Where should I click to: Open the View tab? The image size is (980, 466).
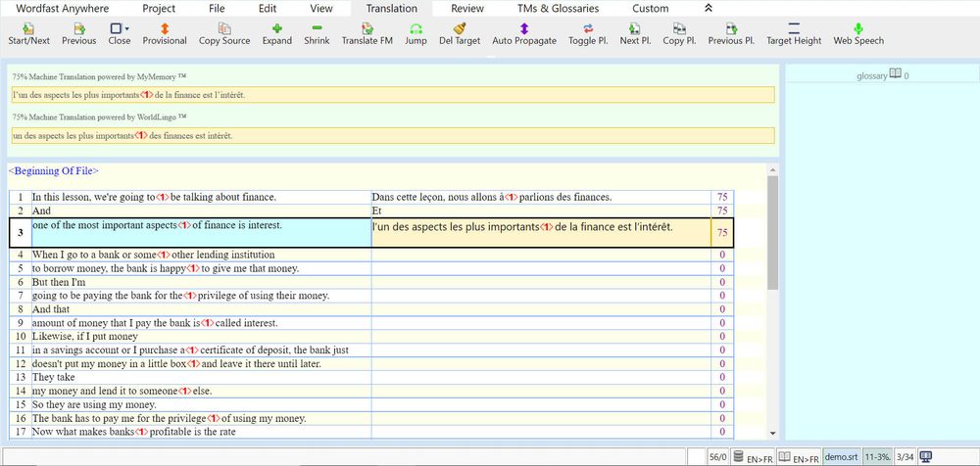coord(321,8)
